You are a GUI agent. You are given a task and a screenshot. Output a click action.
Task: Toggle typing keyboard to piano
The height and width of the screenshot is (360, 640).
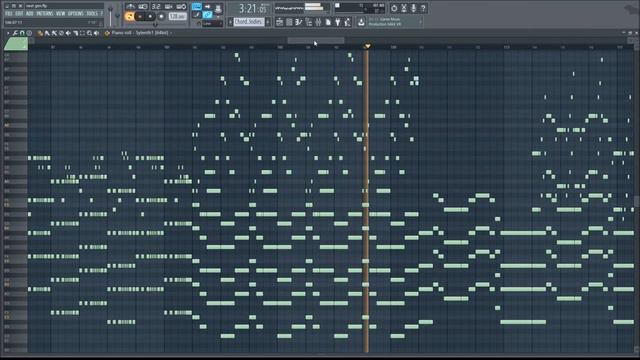(x=196, y=7)
